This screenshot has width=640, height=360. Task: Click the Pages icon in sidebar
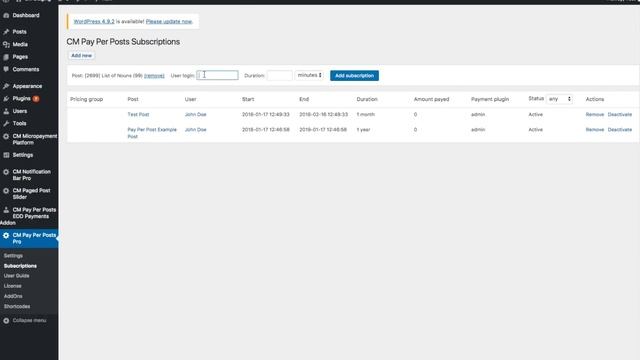(6, 57)
